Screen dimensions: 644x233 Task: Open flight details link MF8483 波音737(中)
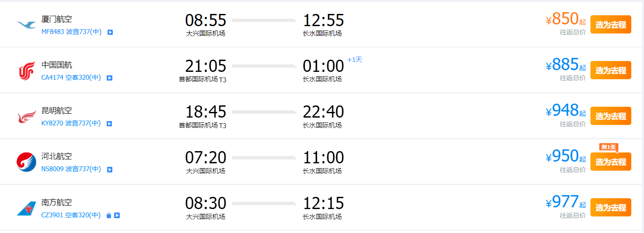pyautogui.click(x=71, y=32)
